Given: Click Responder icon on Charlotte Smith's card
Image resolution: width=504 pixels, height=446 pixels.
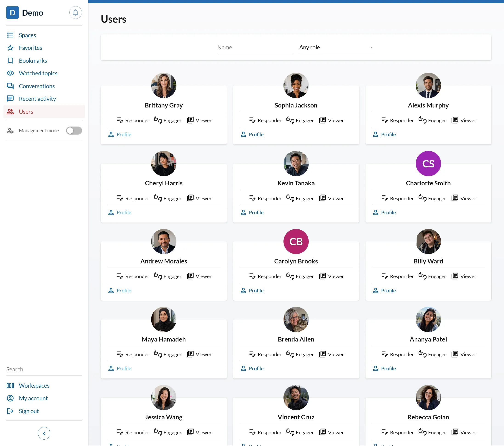Looking at the screenshot, I should [385, 198].
